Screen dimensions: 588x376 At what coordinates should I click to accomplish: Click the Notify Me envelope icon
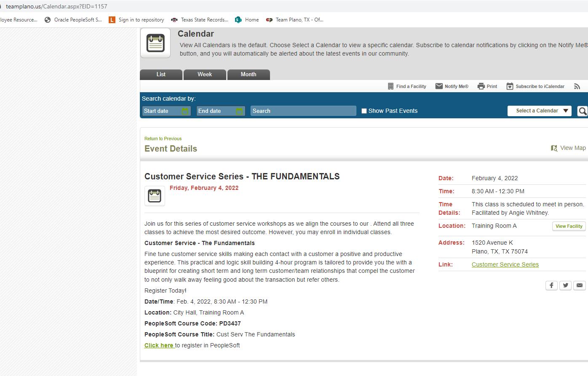click(439, 86)
